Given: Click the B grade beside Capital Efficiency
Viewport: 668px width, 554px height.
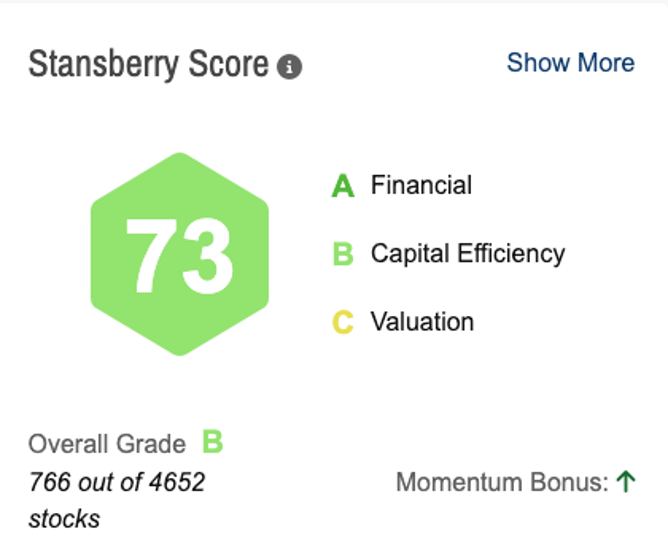Looking at the screenshot, I should coord(343,254).
